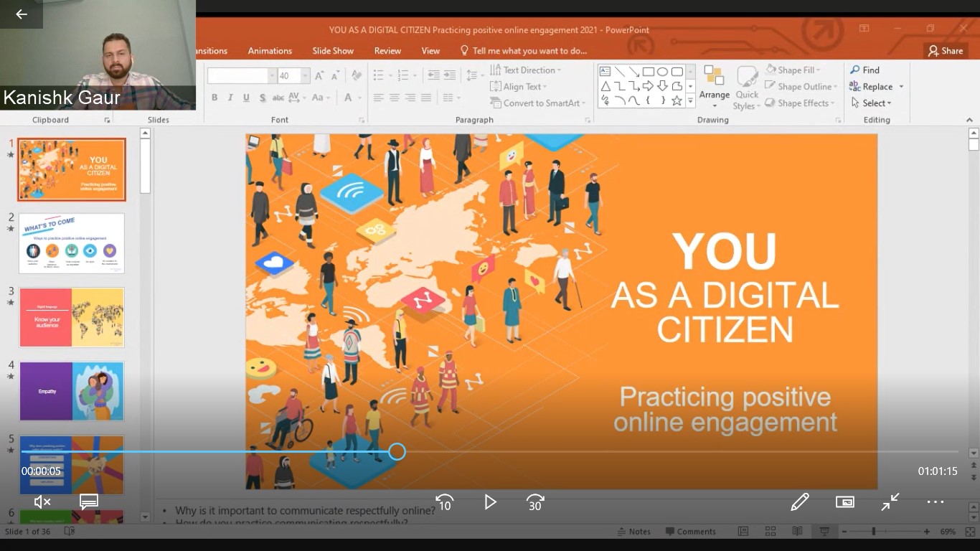Open the font size dropdown
The height and width of the screenshot is (551, 980).
[x=306, y=76]
